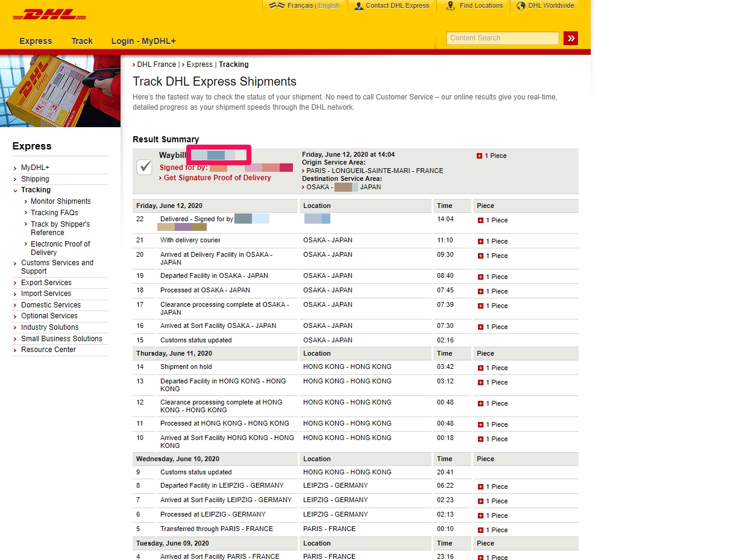Click the Find Locations pin icon
The height and width of the screenshot is (560, 748).
pos(450,6)
